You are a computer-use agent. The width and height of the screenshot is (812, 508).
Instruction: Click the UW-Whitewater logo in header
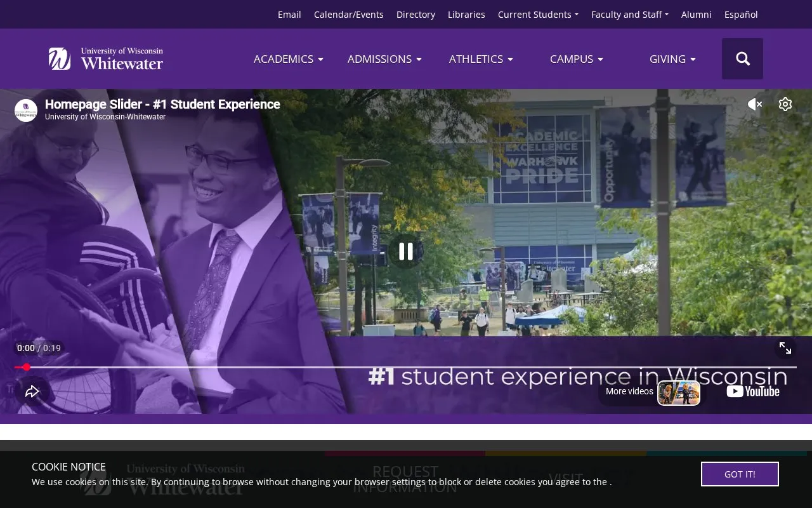[106, 58]
